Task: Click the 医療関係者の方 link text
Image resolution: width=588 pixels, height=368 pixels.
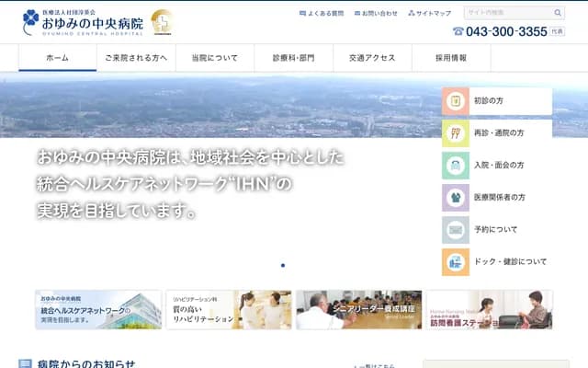Action: [x=500, y=198]
